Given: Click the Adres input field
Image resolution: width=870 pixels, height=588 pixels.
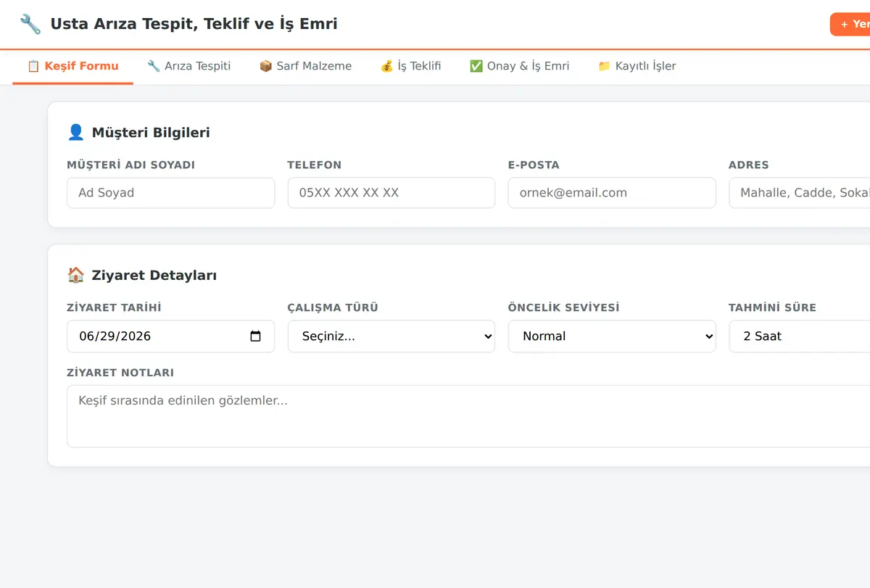Looking at the screenshot, I should (x=799, y=193).
